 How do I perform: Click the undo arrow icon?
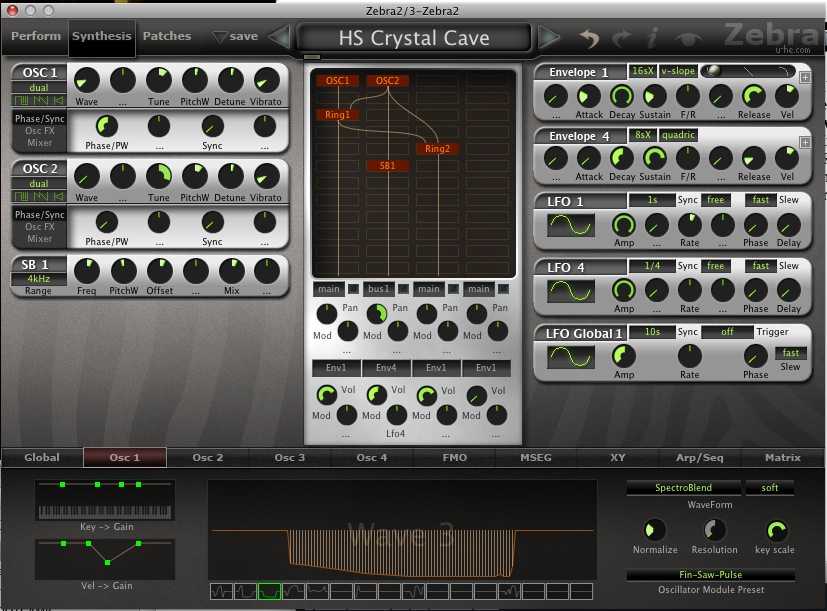point(589,38)
